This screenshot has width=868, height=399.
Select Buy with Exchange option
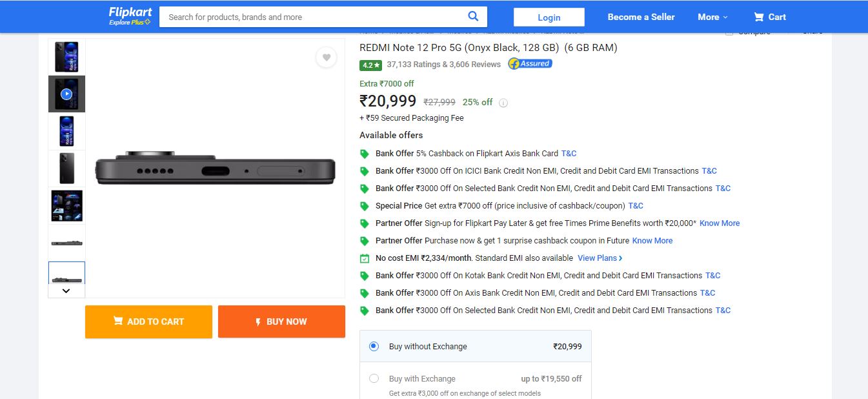[374, 378]
